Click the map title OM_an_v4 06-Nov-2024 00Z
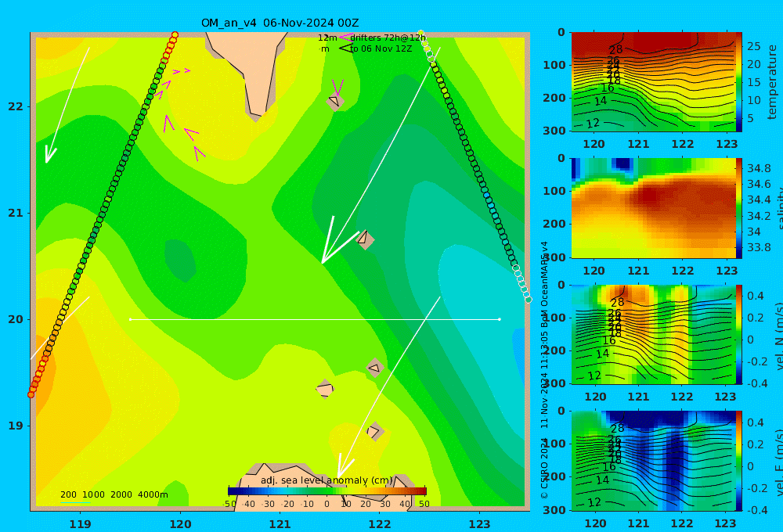The width and height of the screenshot is (783, 532). point(280,23)
